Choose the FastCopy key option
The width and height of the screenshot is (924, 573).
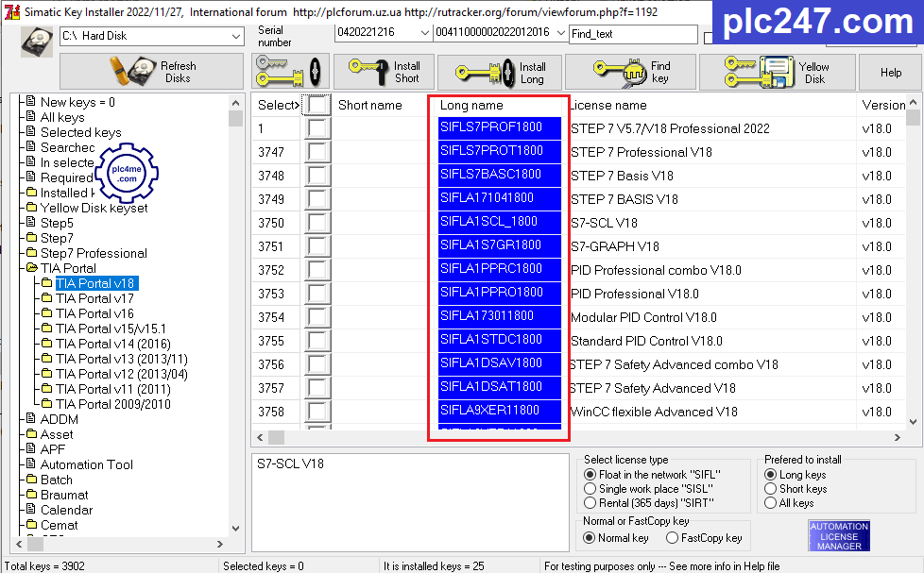672,538
